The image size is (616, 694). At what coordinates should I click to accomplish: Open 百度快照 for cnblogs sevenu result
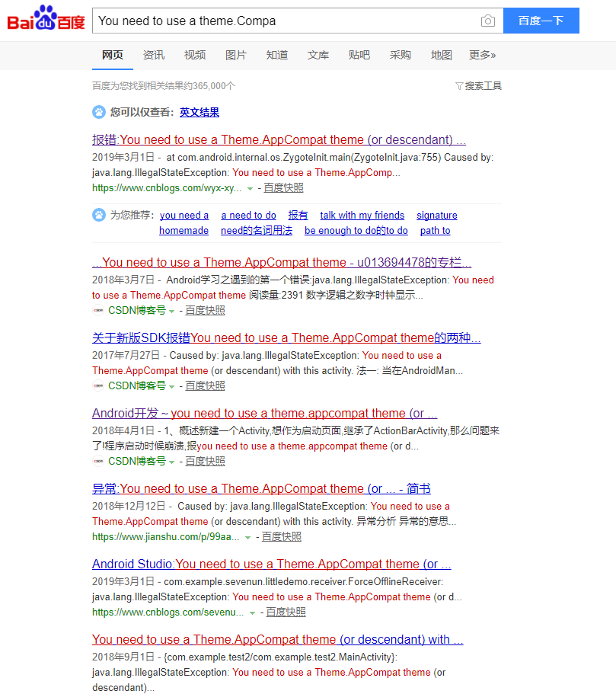(286, 612)
